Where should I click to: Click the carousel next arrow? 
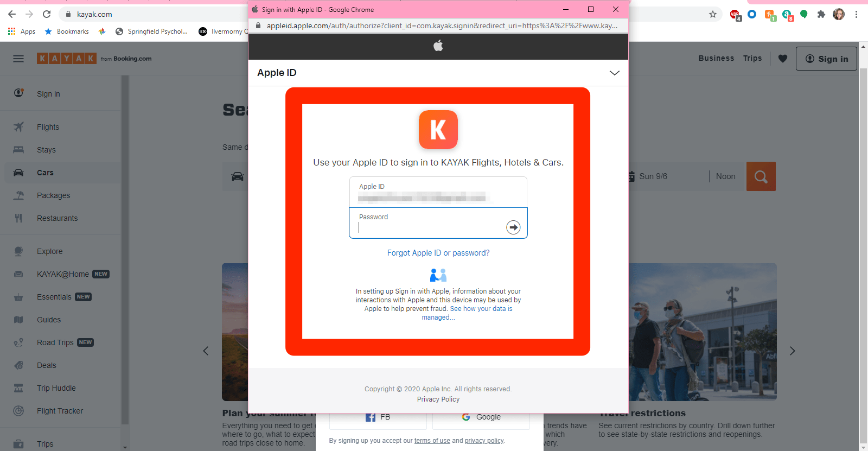[792, 351]
